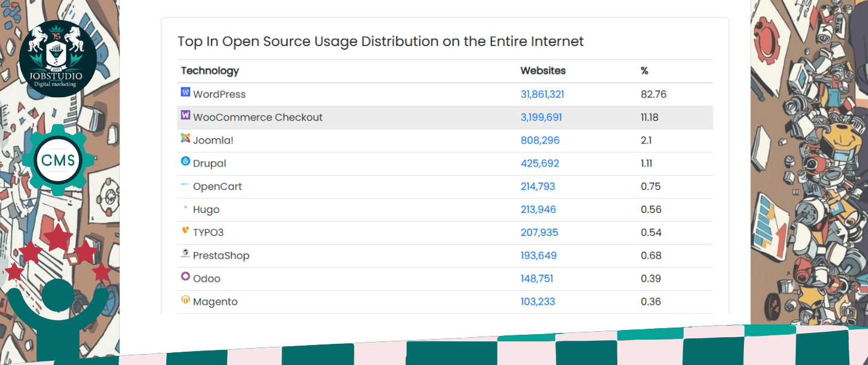This screenshot has width=868, height=365.
Task: Open TYPO3 207,935 websites link
Action: pyautogui.click(x=539, y=232)
